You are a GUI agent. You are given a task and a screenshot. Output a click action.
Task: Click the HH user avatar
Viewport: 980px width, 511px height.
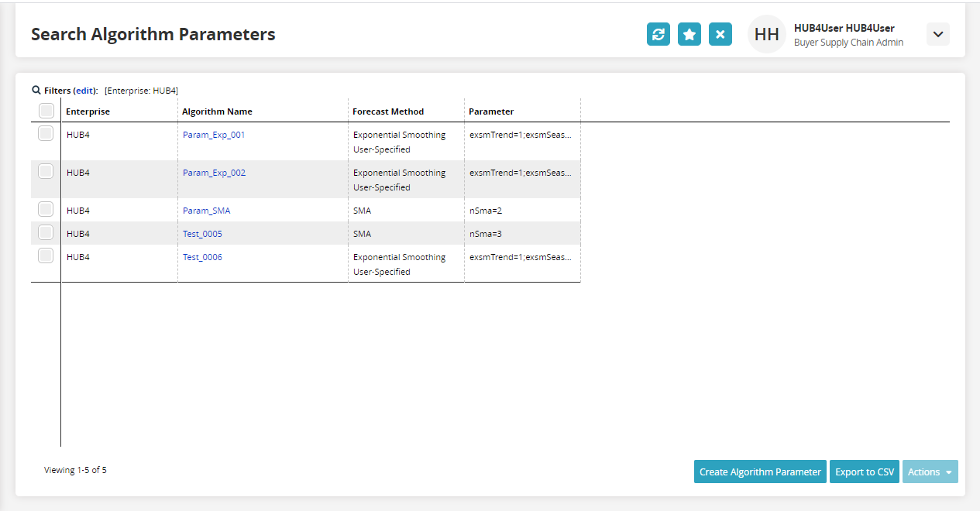(x=766, y=34)
